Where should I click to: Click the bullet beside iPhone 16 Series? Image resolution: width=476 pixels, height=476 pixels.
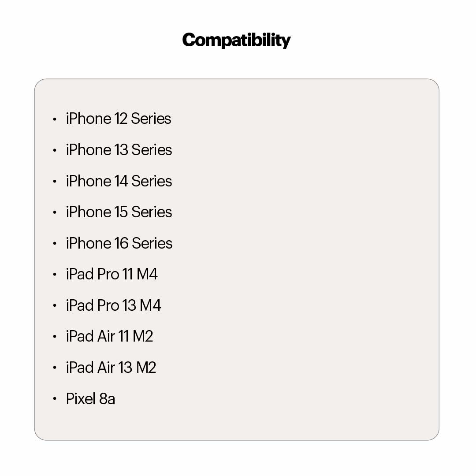click(55, 244)
